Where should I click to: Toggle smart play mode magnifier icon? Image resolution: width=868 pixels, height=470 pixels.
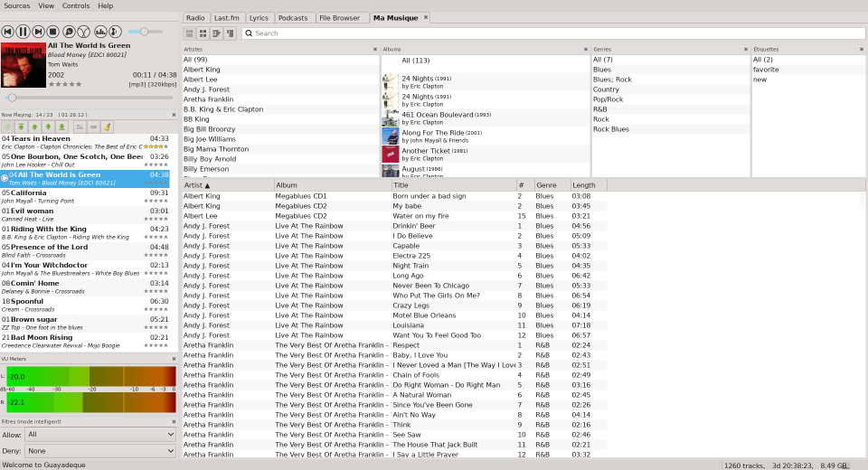tap(70, 33)
